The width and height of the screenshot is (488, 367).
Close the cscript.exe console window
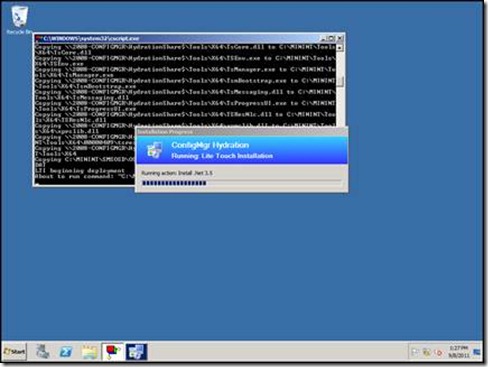(340, 39)
